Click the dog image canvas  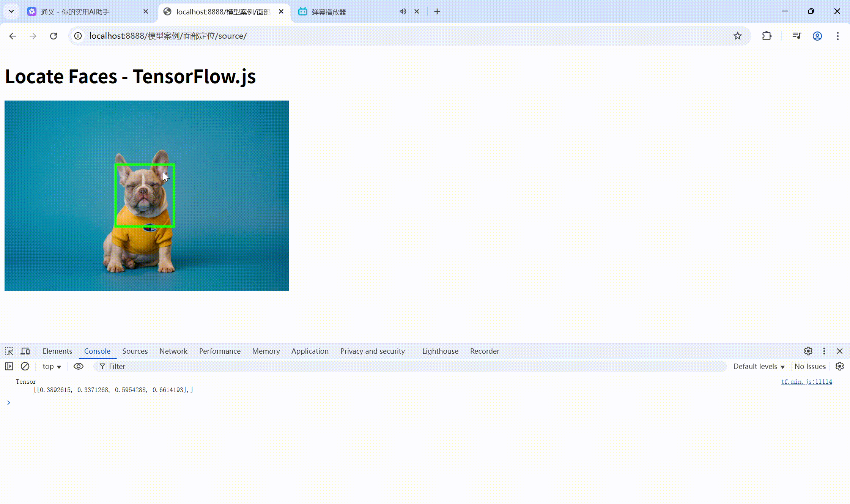[147, 195]
